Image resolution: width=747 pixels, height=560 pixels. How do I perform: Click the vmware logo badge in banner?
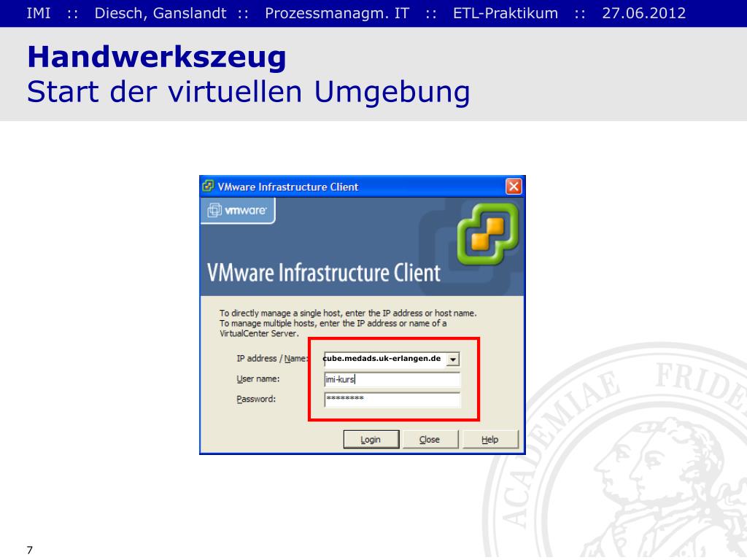pos(239,210)
